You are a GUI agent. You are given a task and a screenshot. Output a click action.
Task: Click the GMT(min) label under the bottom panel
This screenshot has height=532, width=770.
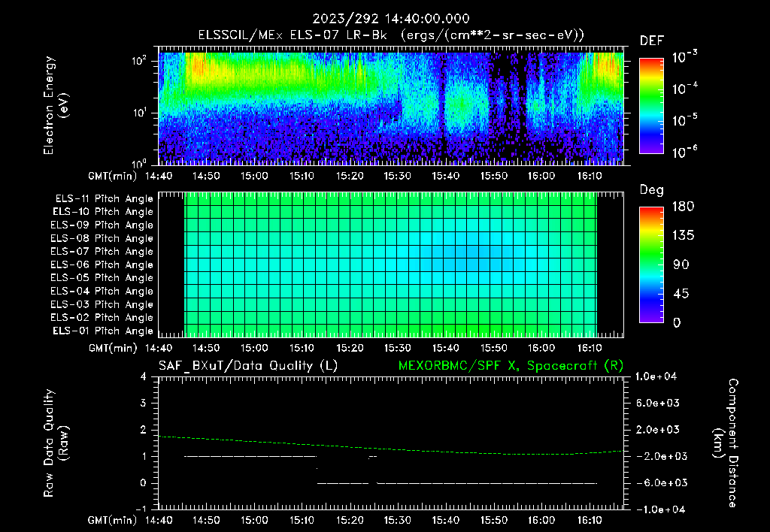(x=113, y=521)
